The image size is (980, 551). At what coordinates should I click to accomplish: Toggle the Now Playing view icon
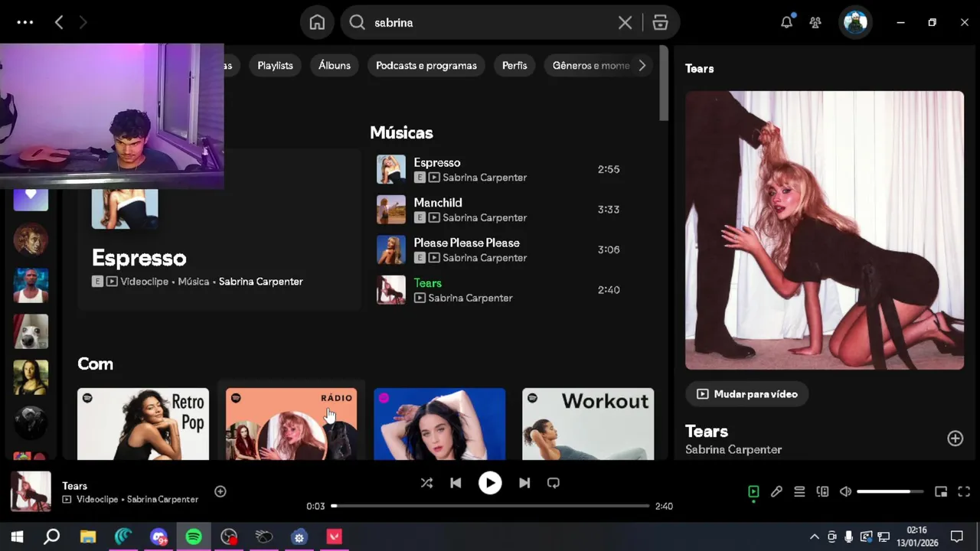point(753,491)
